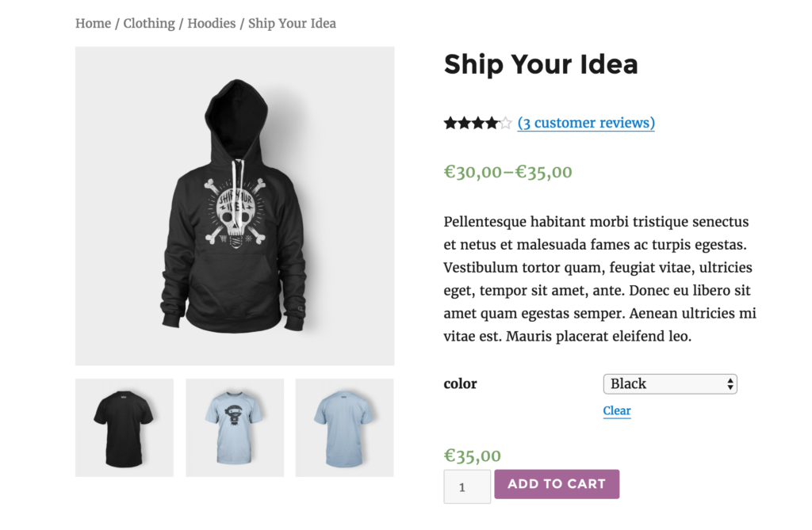Click the up/down arrows on the color selector
812x530 pixels.
[x=730, y=383]
